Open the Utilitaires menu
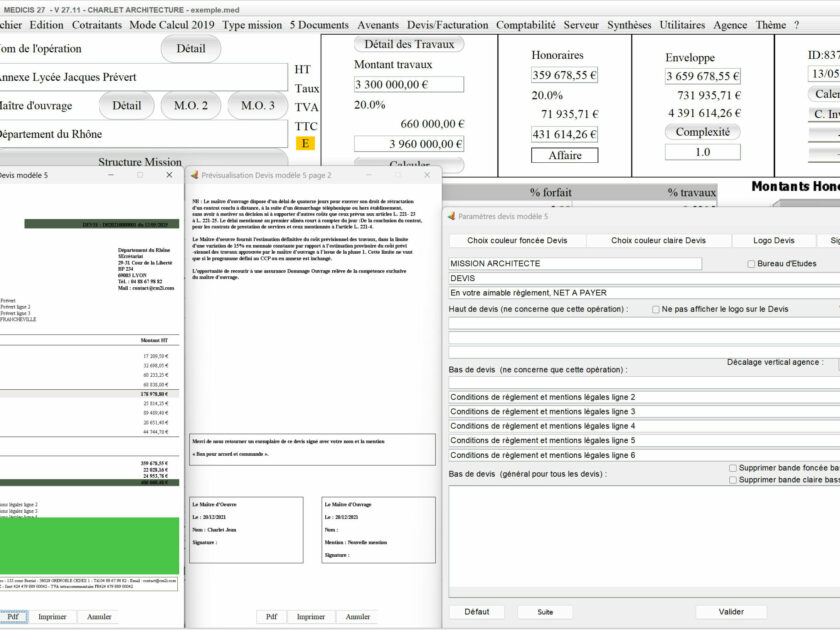Screen dimensions: 840x630 (x=682, y=25)
